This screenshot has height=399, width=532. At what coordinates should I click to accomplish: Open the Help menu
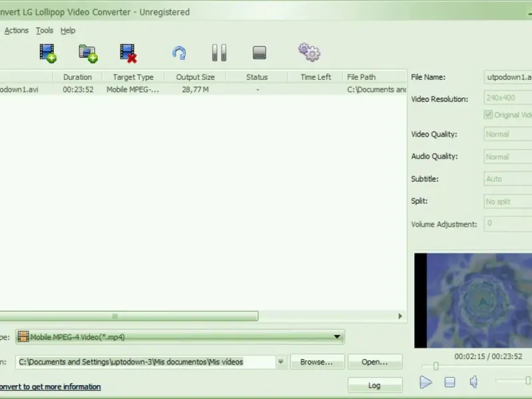click(x=68, y=31)
